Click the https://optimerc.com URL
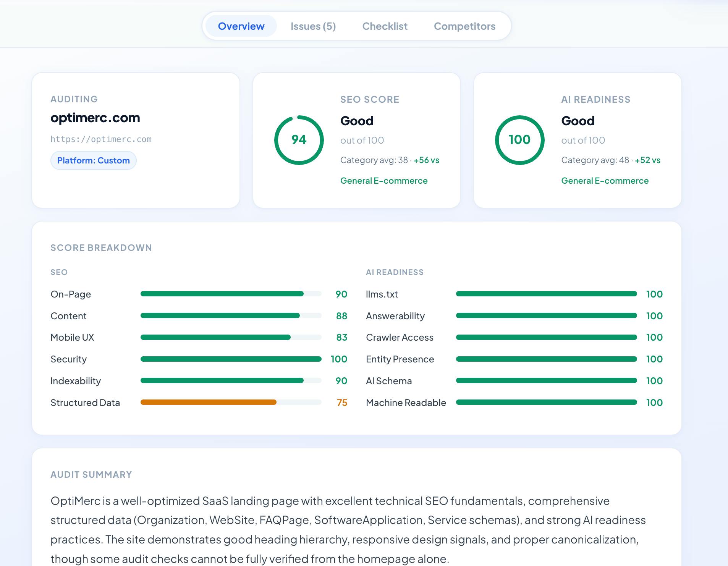 [101, 139]
